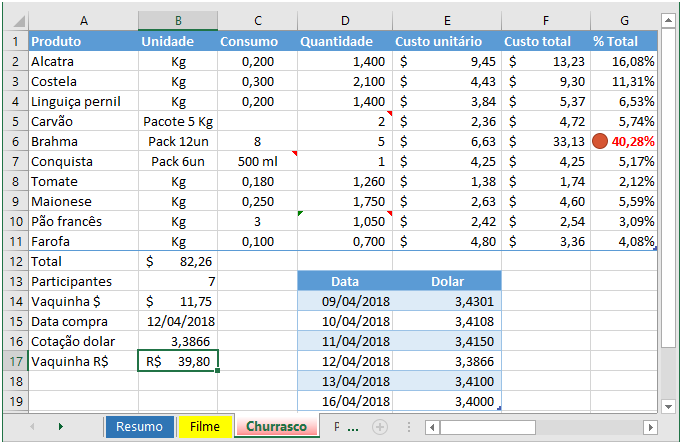Select row 6 header
Image resolution: width=683 pixels, height=445 pixels.
click(x=15, y=141)
